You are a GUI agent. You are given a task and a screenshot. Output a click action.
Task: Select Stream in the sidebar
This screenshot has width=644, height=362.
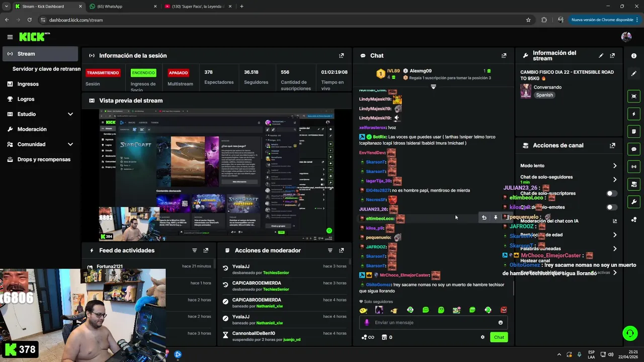[x=40, y=54]
